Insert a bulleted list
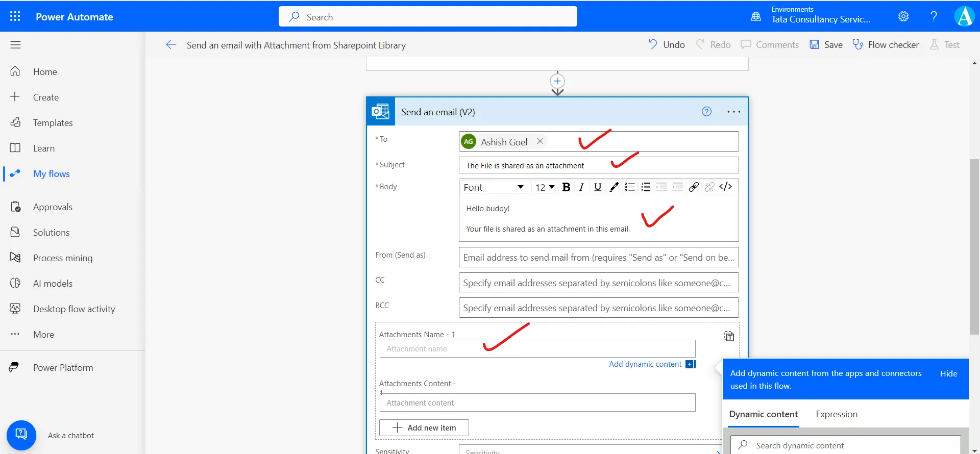The height and width of the screenshot is (454, 980). pos(630,187)
